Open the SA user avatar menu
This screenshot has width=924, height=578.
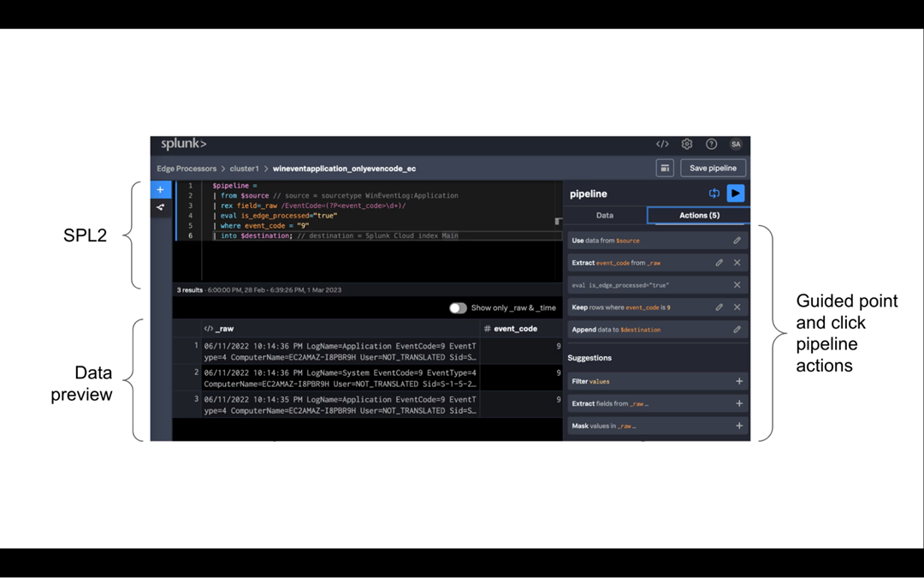[x=736, y=144]
